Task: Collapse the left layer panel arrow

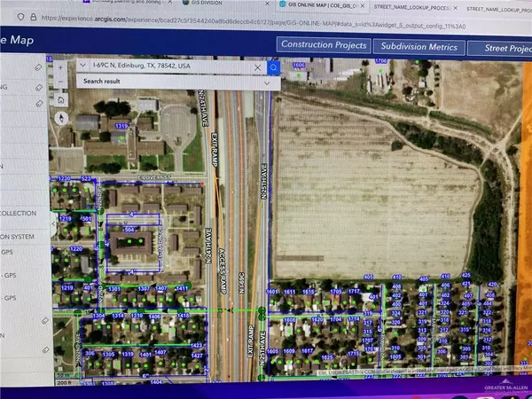Action: click(x=53, y=224)
